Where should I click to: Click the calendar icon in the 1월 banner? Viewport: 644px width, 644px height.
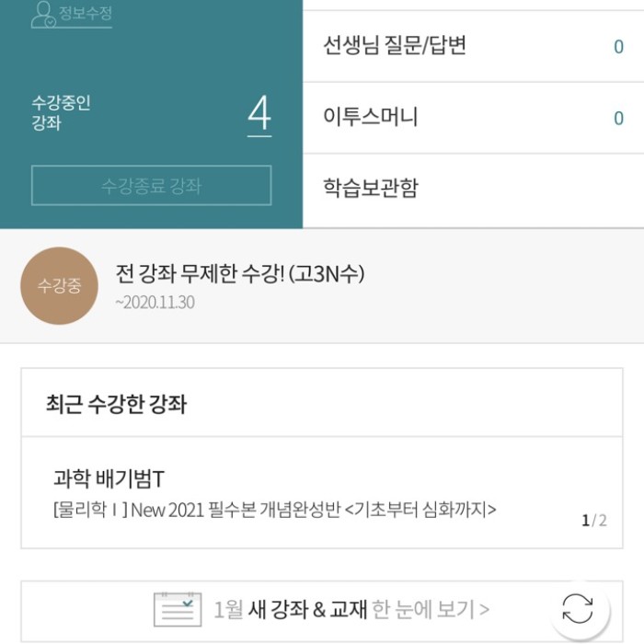point(176,609)
